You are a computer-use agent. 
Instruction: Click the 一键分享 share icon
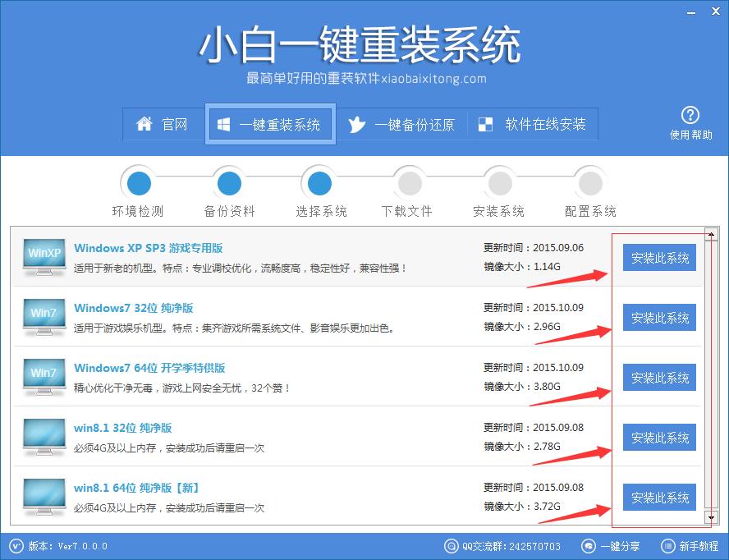588,545
